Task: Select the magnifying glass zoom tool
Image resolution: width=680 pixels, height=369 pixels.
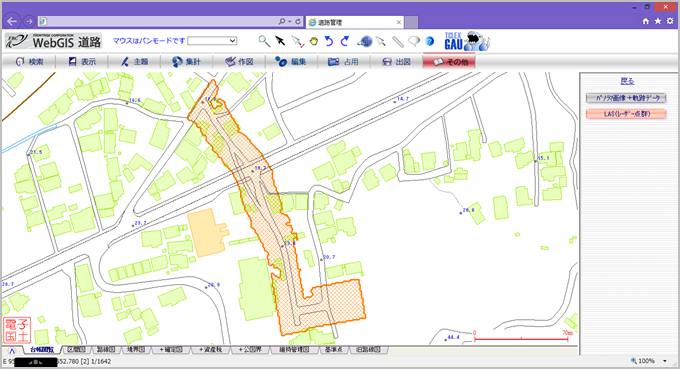Action: [264, 41]
